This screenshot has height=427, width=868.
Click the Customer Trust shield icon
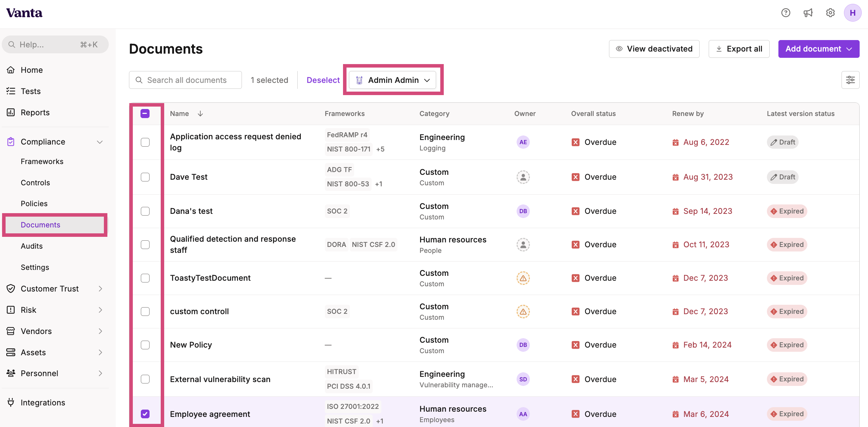click(x=11, y=289)
